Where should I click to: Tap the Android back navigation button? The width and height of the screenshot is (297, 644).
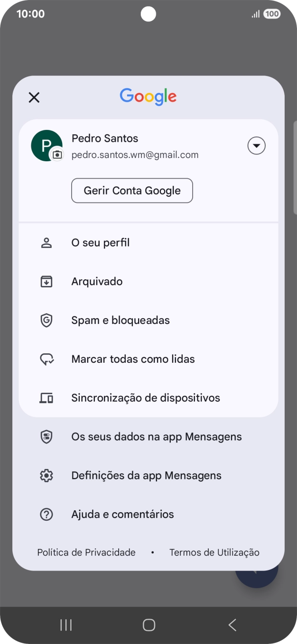pos(232,625)
